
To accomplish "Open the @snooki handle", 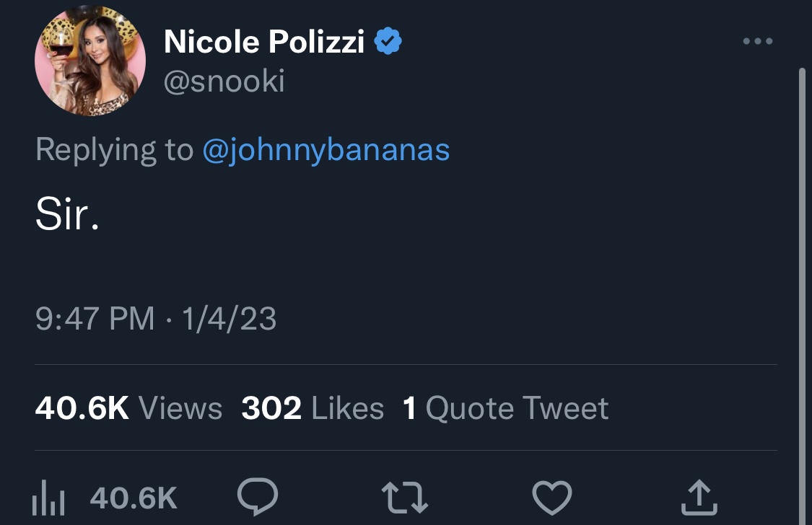I will pyautogui.click(x=224, y=81).
